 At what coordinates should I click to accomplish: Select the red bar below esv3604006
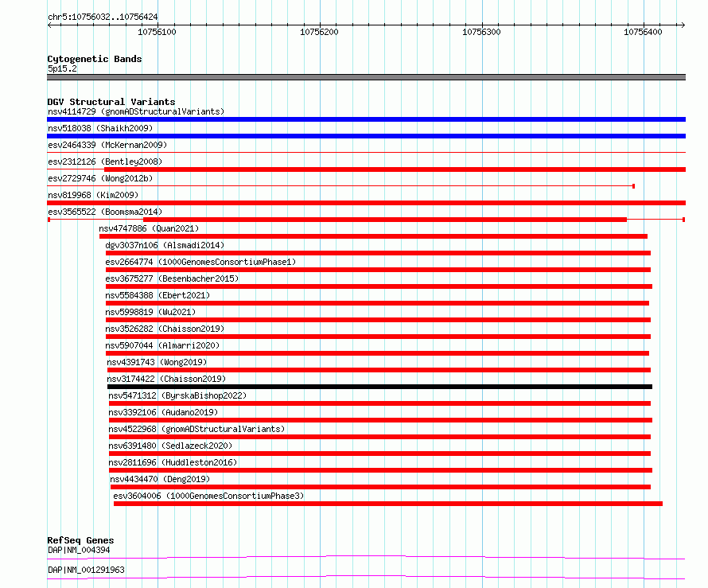[388, 504]
